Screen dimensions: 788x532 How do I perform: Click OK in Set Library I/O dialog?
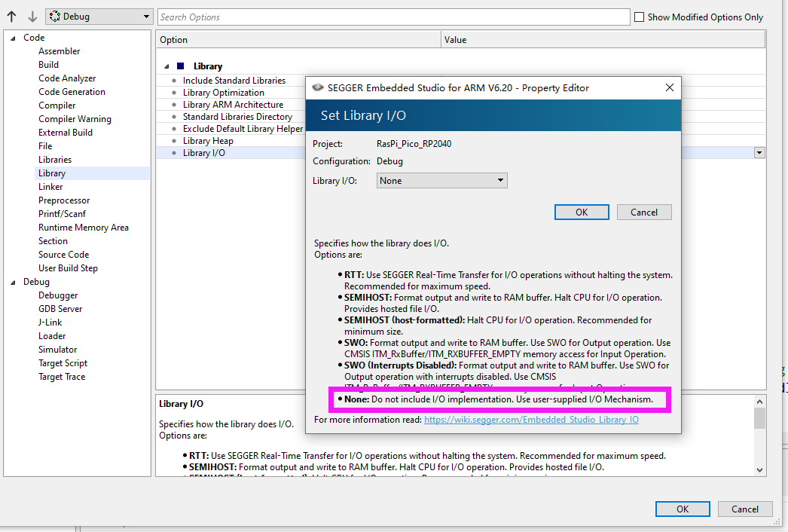[582, 212]
